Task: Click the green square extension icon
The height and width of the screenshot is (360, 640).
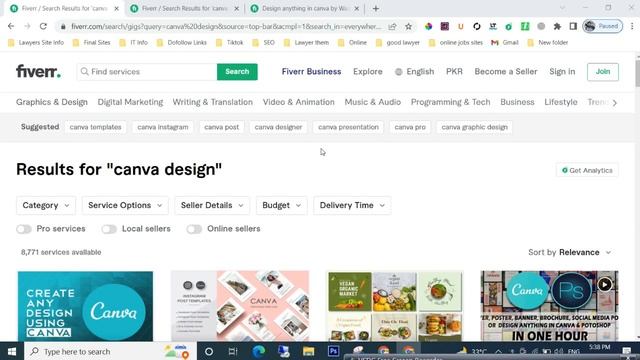Action: (525, 27)
